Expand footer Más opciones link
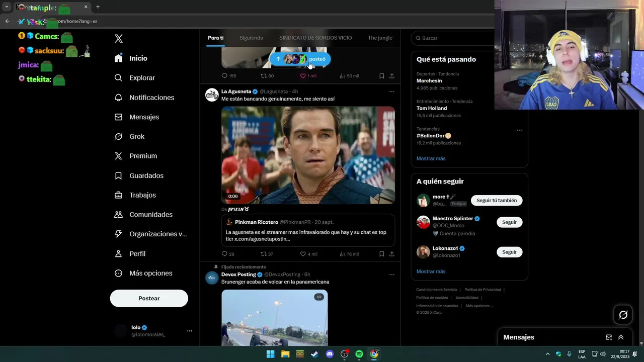Image resolution: width=644 pixels, height=362 pixels. pos(479,306)
